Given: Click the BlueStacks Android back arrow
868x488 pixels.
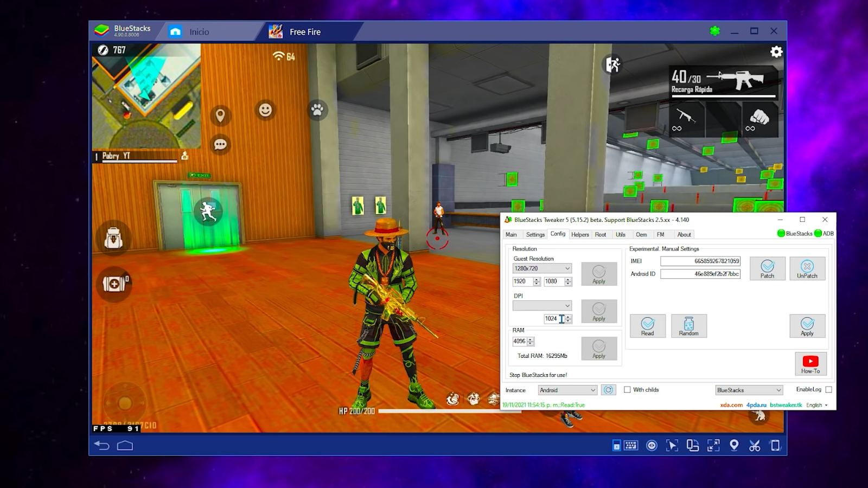Looking at the screenshot, I should [x=102, y=446].
